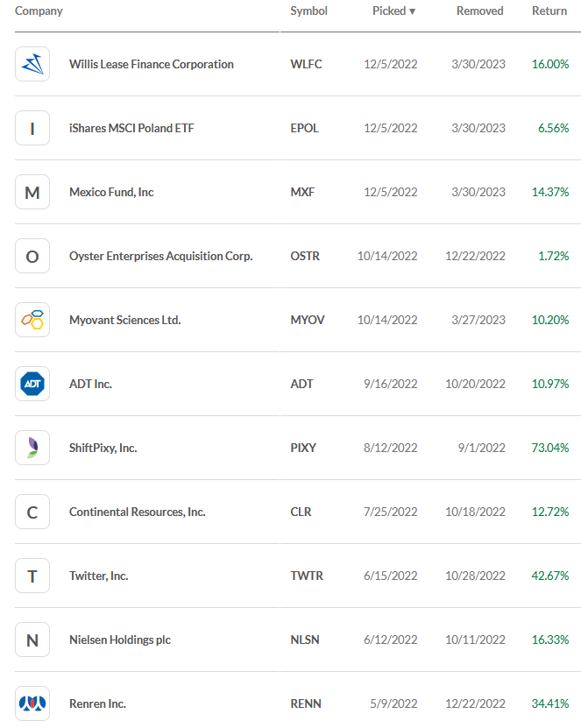Viewport: 581px width, 728px height.
Task: Open Mexico Fund, Inc company link
Action: 111,192
